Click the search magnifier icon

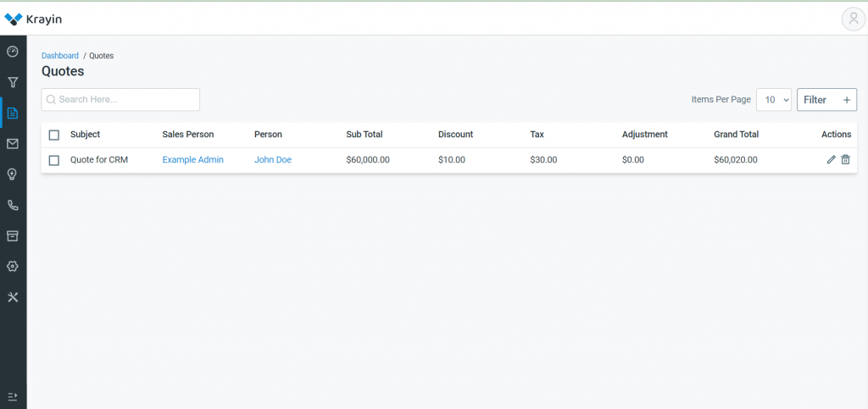point(51,99)
